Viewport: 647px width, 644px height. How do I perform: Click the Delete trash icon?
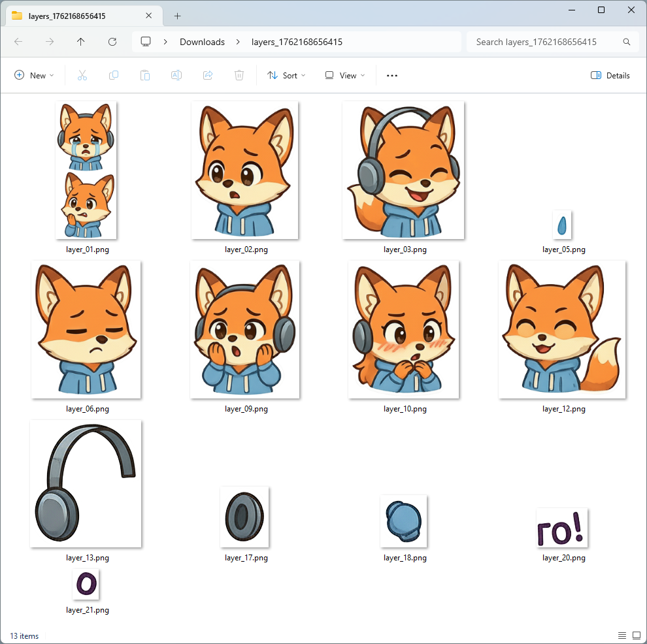coord(239,75)
